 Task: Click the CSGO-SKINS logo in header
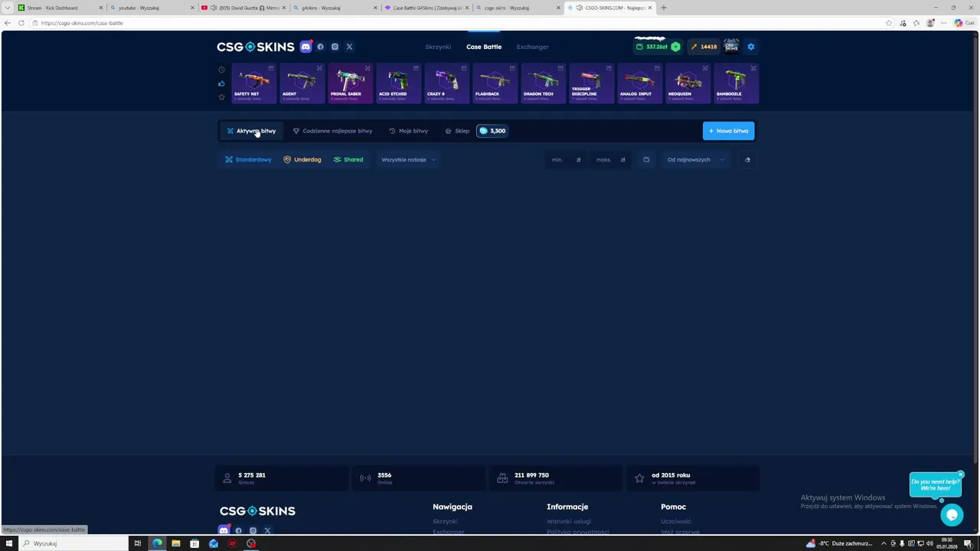tap(256, 47)
